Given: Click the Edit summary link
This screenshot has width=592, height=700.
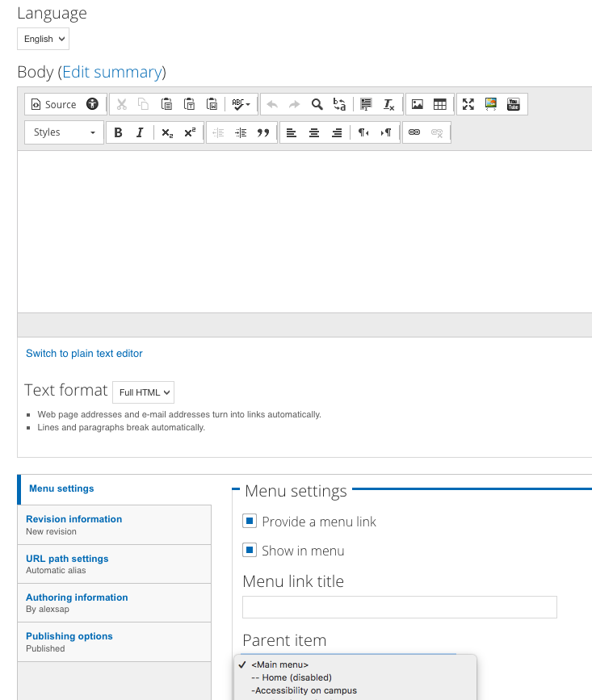Looking at the screenshot, I should 112,72.
